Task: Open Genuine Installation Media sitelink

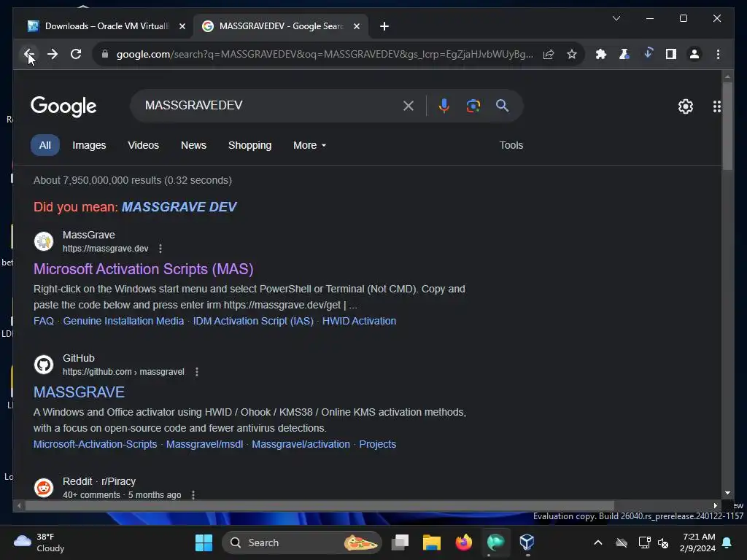Action: pyautogui.click(x=123, y=321)
